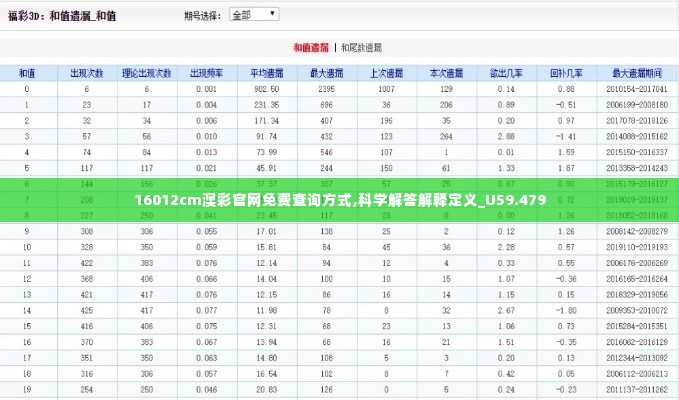This screenshot has height=400, width=679.
Task: Select the 2006199-2008180 period cell
Action: pyautogui.click(x=637, y=105)
